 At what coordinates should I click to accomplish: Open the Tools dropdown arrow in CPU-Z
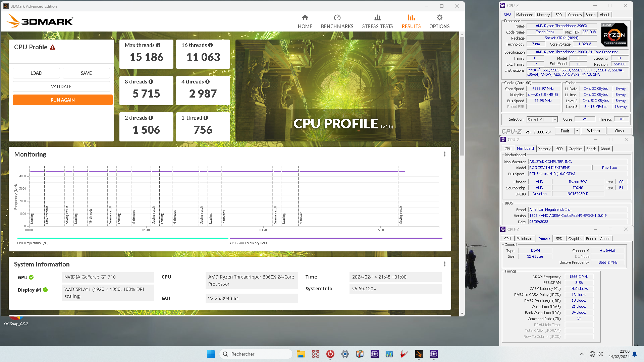[x=577, y=131]
